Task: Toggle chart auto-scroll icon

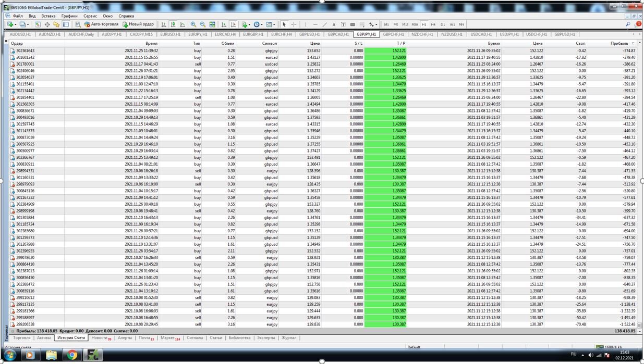Action: [224, 24]
